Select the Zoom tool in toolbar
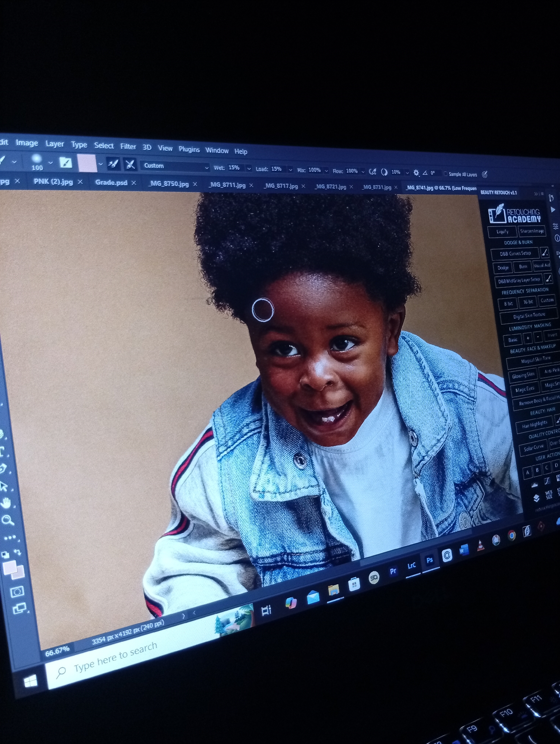The height and width of the screenshot is (744, 560). click(7, 520)
